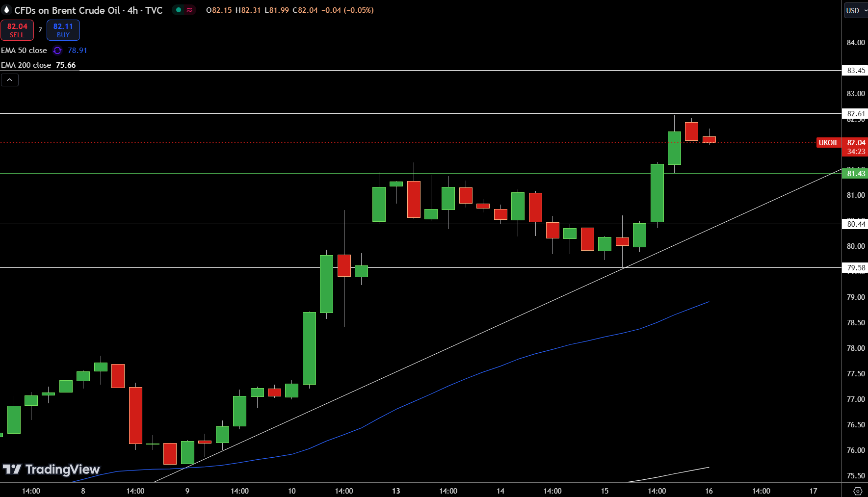Click the 84.00 price axis tick

click(x=856, y=43)
